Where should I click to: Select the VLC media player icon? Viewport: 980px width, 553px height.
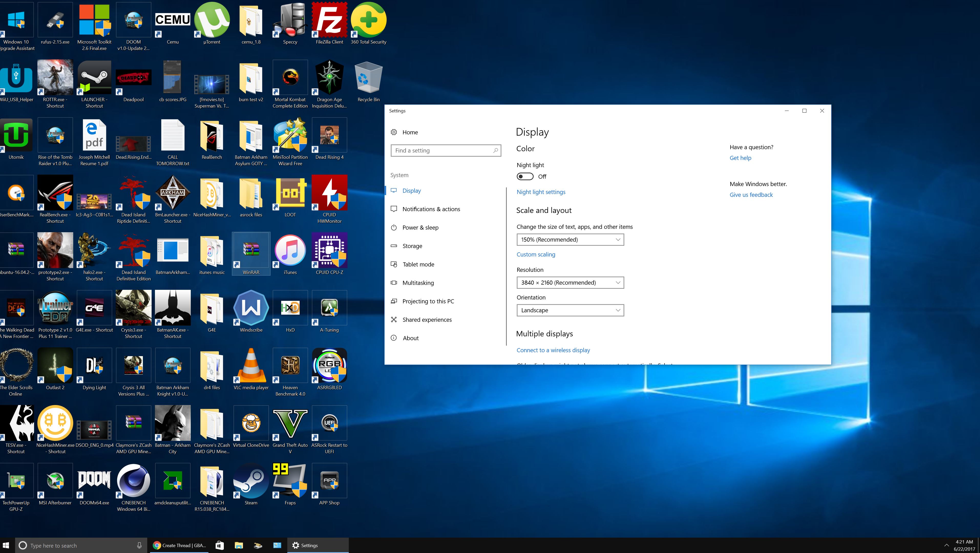(x=251, y=369)
